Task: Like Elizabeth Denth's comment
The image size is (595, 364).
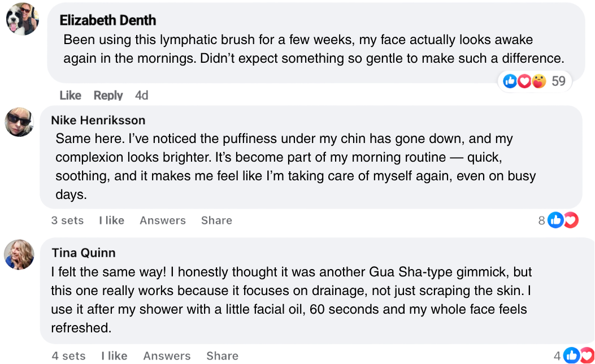Action: click(70, 96)
